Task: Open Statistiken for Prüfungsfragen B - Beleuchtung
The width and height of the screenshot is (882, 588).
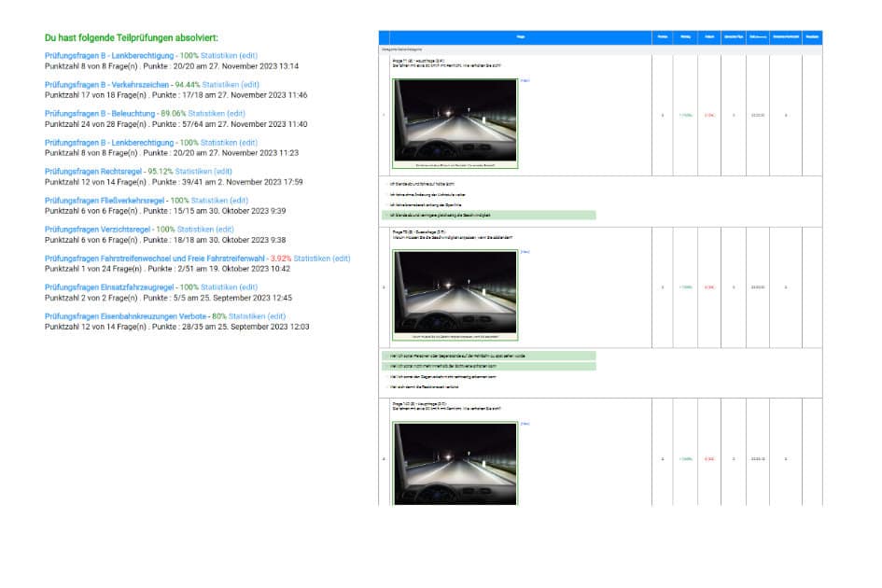Action: coord(209,114)
